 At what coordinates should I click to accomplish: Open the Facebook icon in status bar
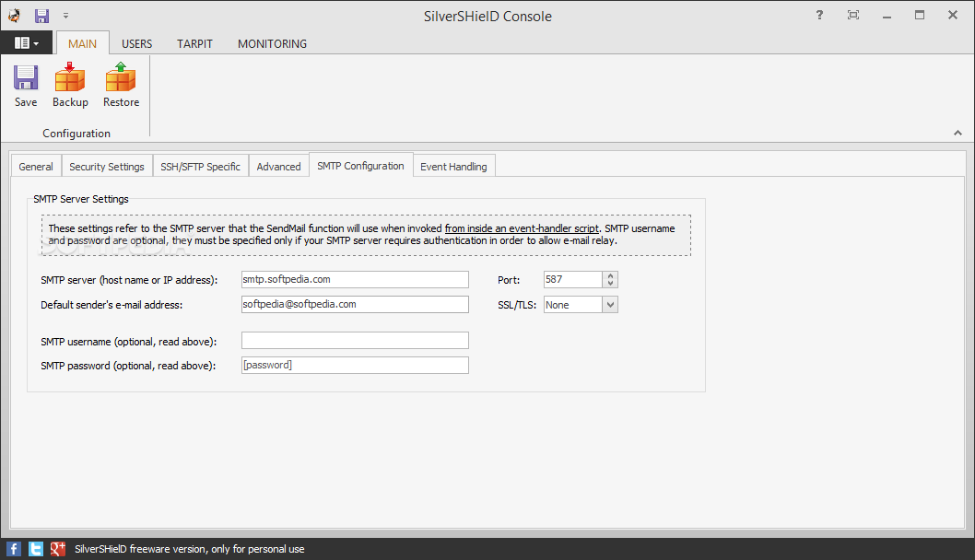point(14,549)
